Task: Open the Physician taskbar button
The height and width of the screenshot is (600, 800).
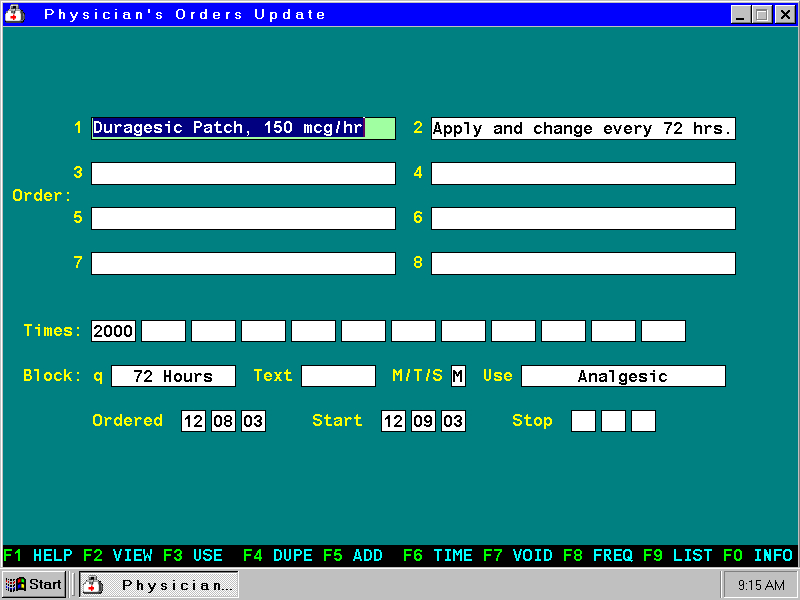Action: pyautogui.click(x=159, y=585)
